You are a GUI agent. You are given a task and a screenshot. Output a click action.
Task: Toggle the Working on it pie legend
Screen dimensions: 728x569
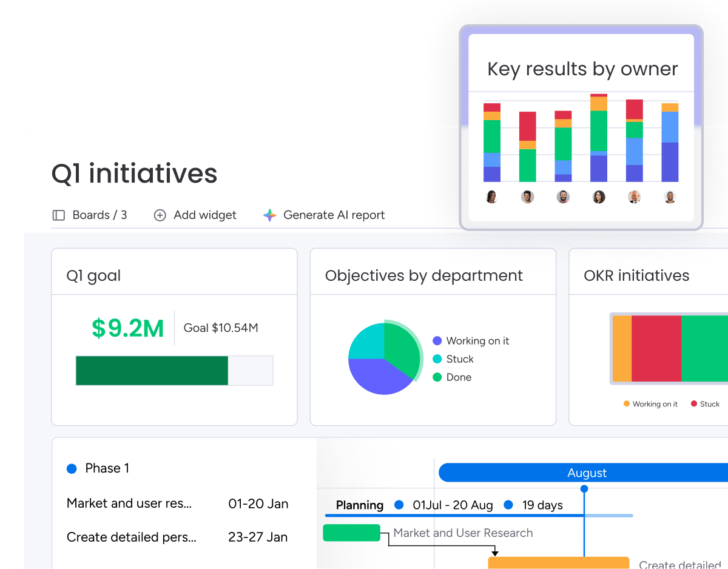pyautogui.click(x=471, y=341)
